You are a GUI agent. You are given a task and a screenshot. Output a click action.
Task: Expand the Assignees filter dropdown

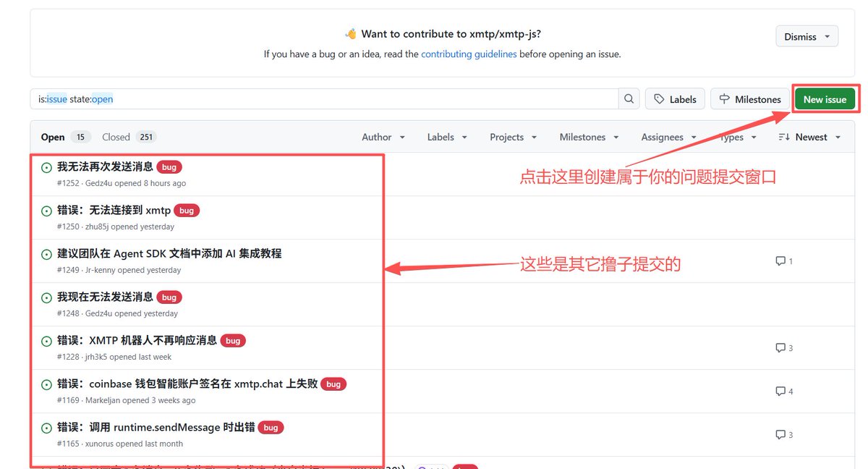click(668, 137)
